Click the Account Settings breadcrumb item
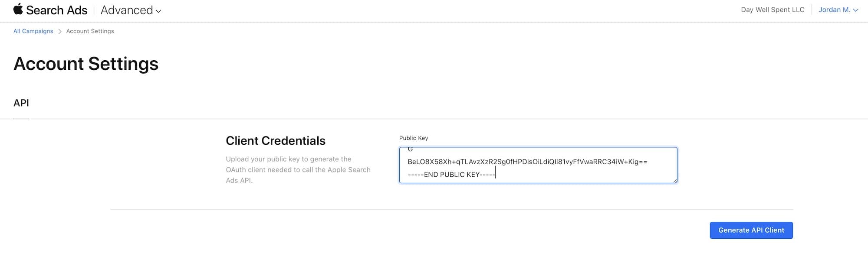Screen dimensions: 868x279 (90, 31)
